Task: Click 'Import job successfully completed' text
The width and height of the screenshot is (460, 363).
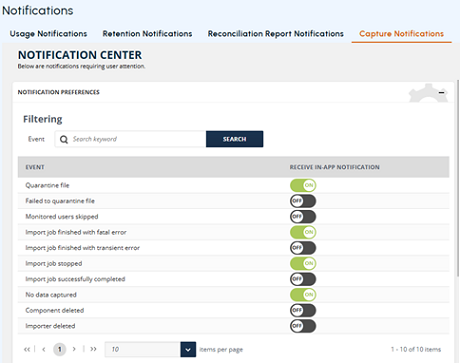Action: [75, 279]
